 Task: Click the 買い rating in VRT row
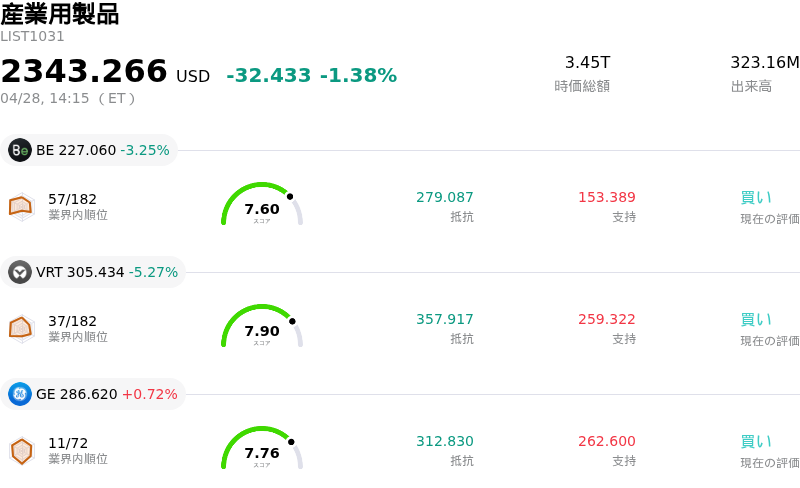[x=756, y=320]
